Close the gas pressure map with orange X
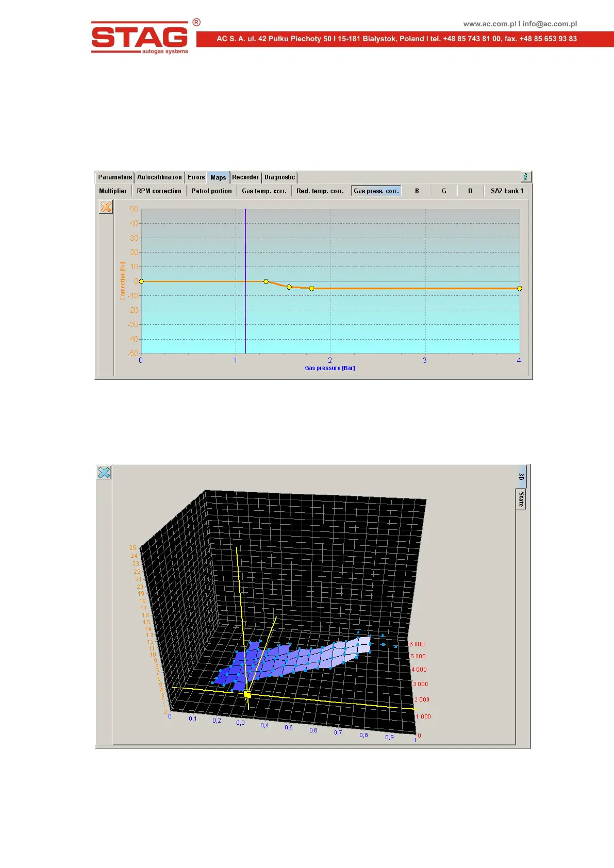The image size is (614, 868). pyautogui.click(x=106, y=207)
